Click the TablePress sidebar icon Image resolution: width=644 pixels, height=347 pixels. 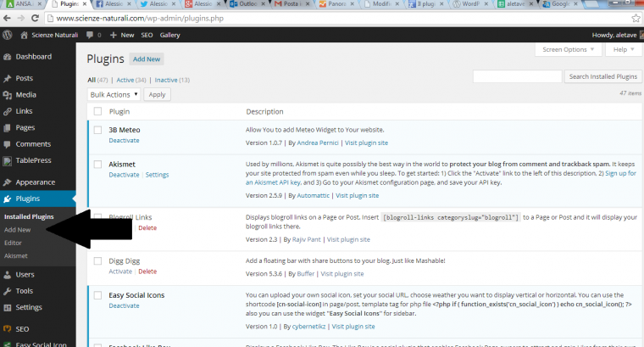tap(8, 160)
